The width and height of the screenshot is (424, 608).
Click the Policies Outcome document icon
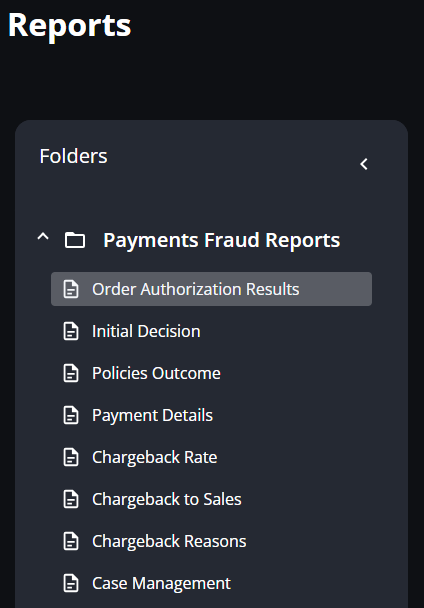(x=71, y=373)
